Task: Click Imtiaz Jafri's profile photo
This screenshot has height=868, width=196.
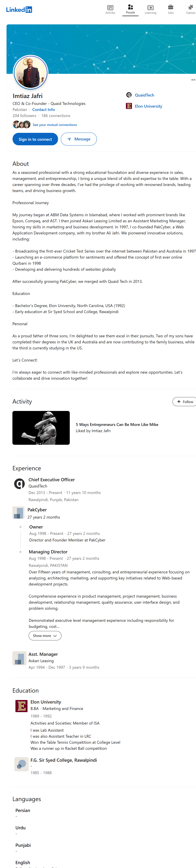Action: click(x=31, y=72)
